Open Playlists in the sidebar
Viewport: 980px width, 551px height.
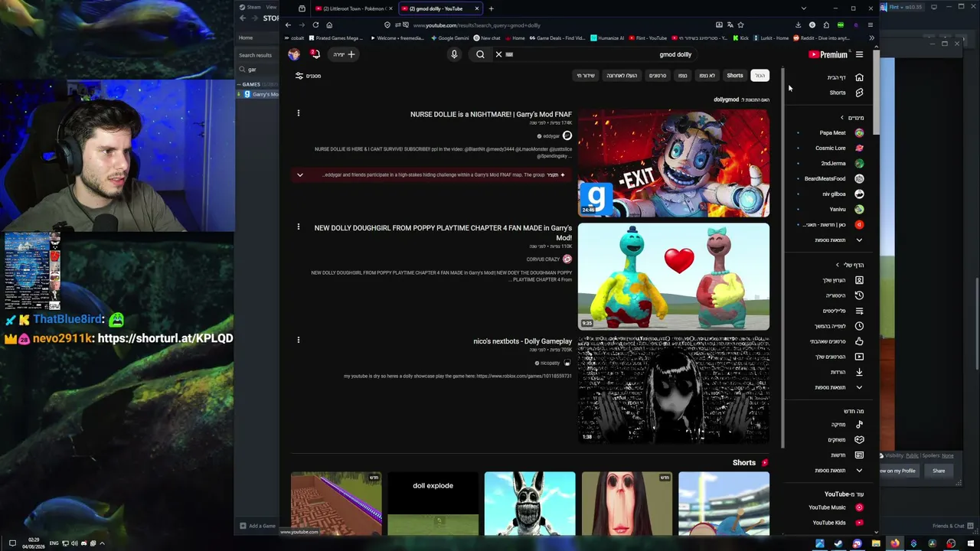tap(842, 311)
